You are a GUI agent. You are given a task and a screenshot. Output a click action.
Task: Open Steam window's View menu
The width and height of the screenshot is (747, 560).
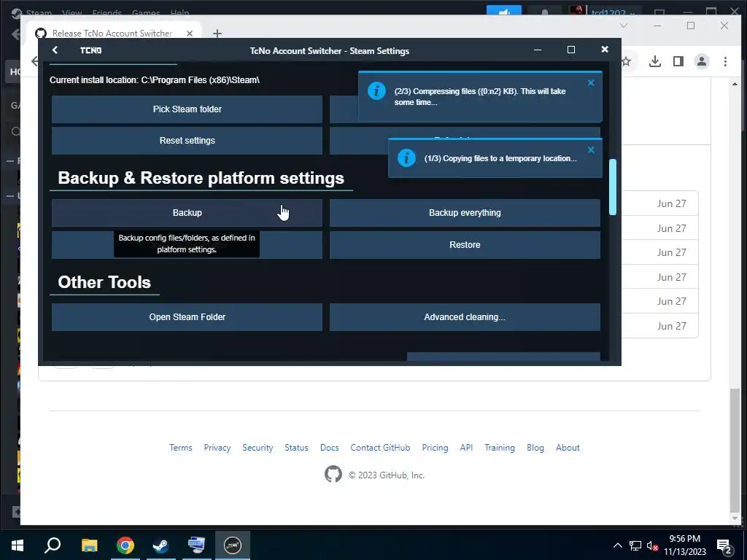pos(72,12)
